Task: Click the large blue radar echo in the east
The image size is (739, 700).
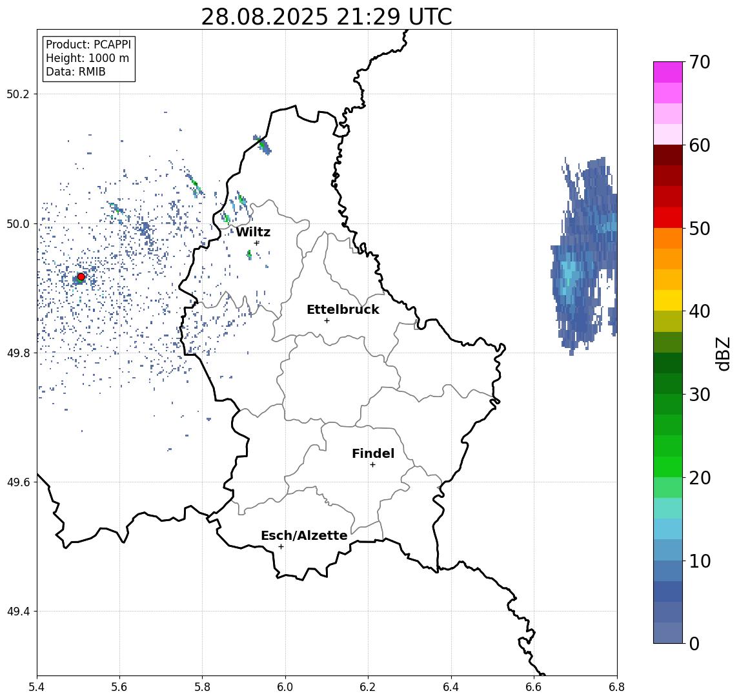Action: tap(584, 257)
